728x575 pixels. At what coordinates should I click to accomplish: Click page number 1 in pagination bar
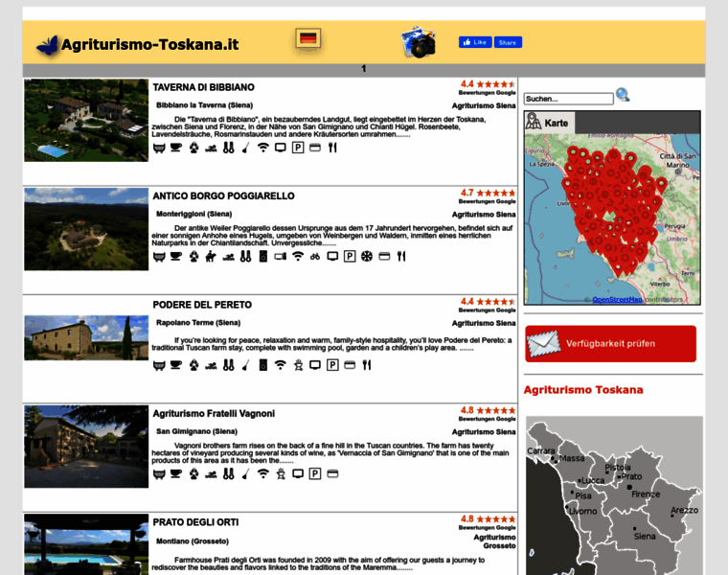[364, 69]
